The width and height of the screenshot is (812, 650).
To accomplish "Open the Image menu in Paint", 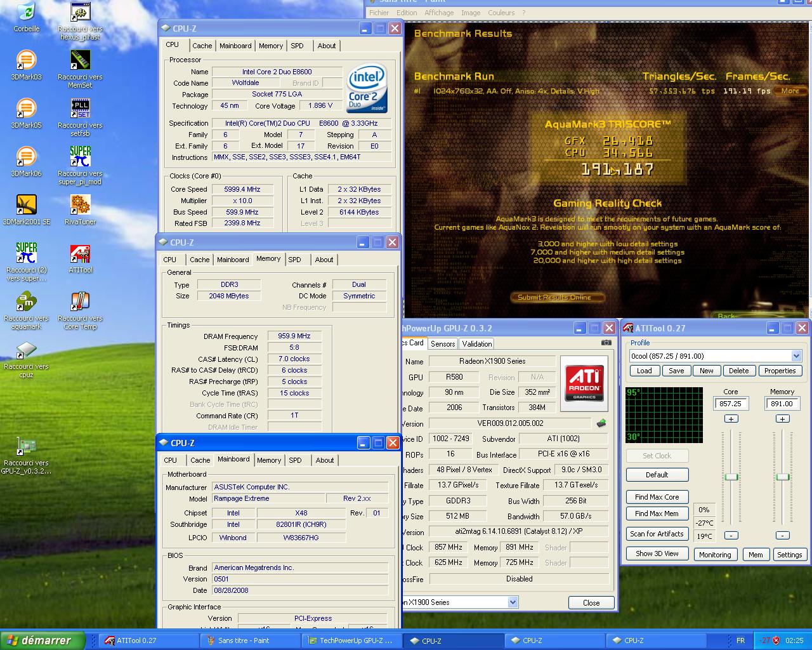I will [x=471, y=13].
